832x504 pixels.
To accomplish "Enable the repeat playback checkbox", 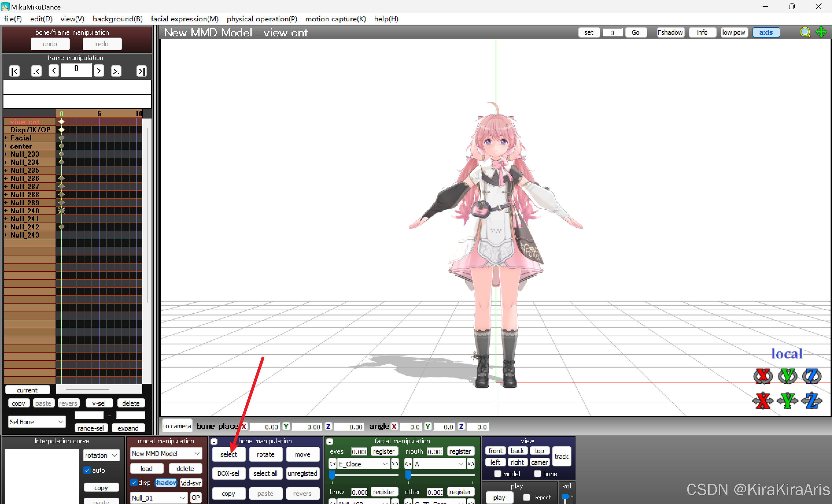I will tap(526, 497).
